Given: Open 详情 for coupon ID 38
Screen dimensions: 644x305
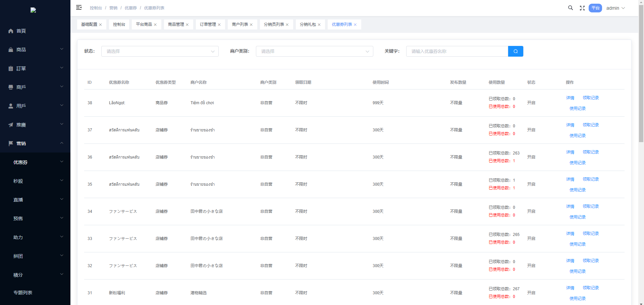Looking at the screenshot, I should pos(570,98).
